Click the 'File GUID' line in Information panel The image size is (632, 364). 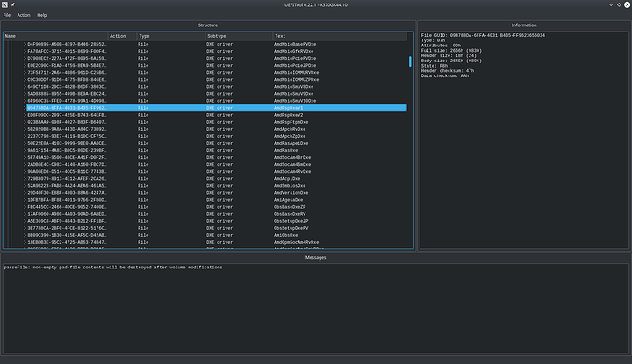(x=483, y=35)
